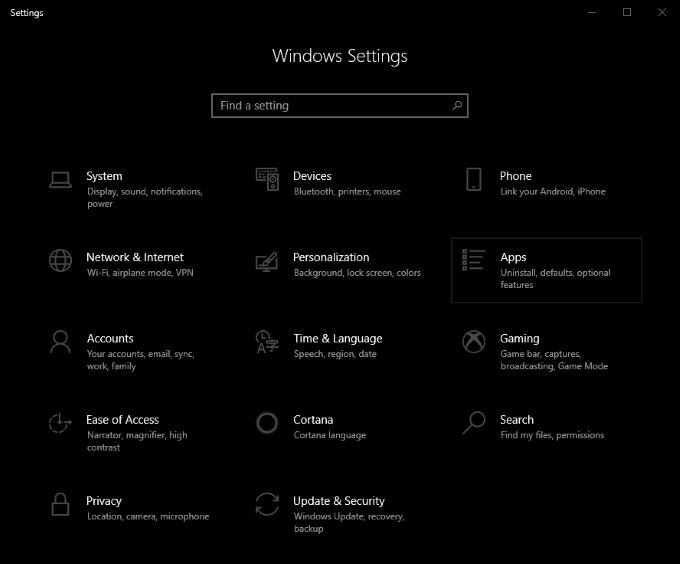The height and width of the screenshot is (564, 680).
Task: Open the Update & Security title
Action: click(339, 501)
